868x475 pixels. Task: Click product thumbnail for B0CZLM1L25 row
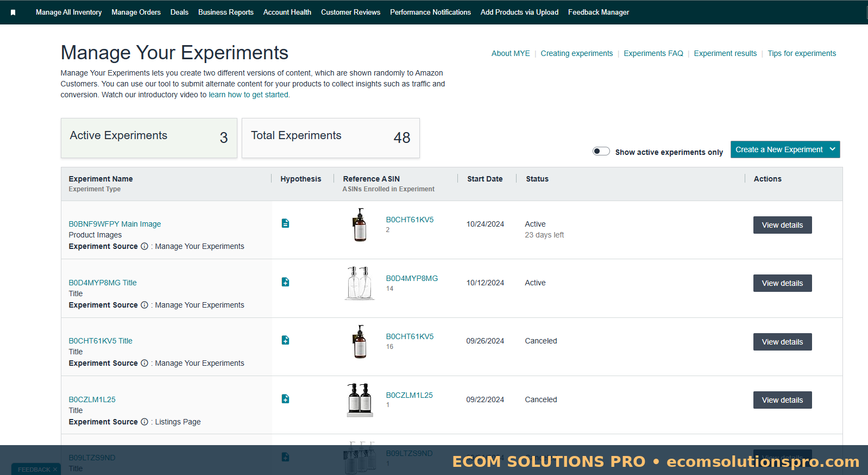point(360,400)
